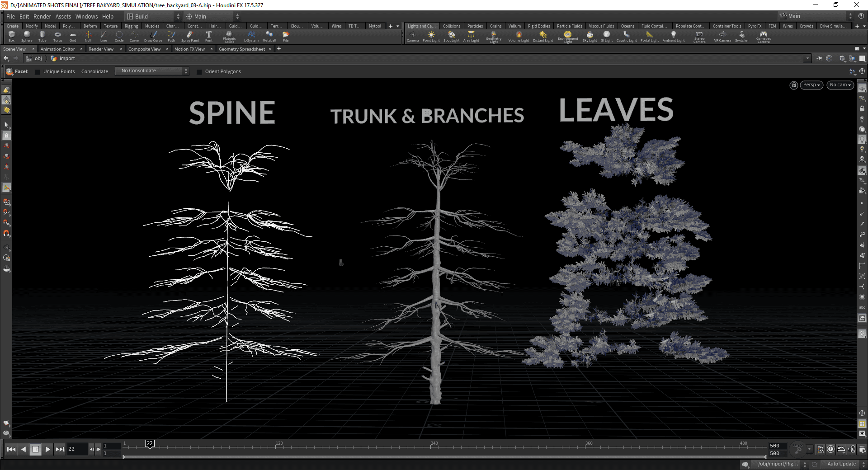Add an Environment Light to the scene
This screenshot has width=868, height=470.
click(568, 36)
